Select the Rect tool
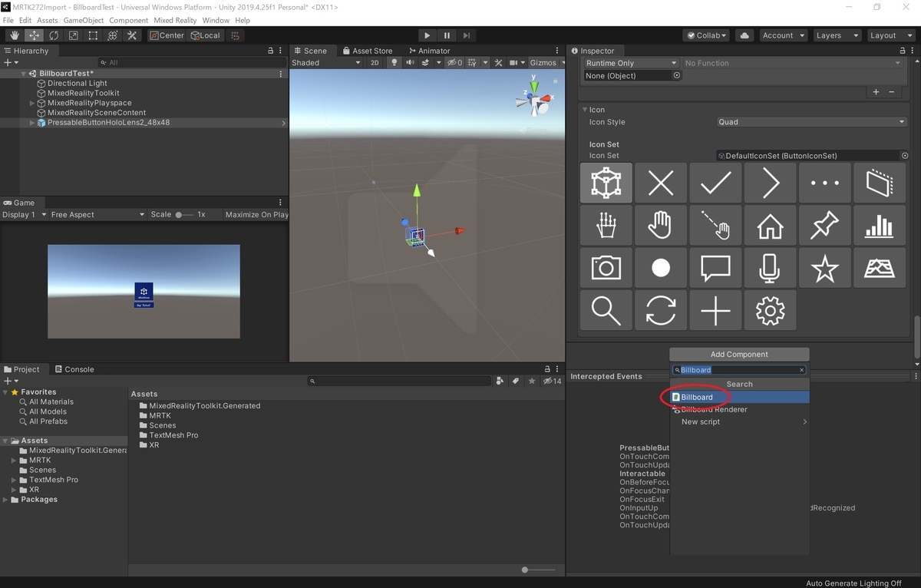Screen dimensions: 921x588 [x=93, y=35]
